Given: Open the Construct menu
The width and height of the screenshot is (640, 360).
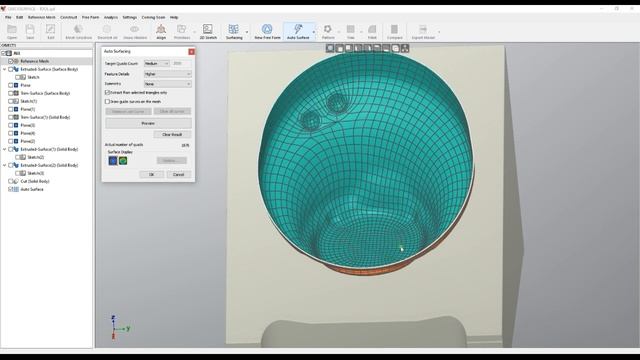Looking at the screenshot, I should [69, 18].
